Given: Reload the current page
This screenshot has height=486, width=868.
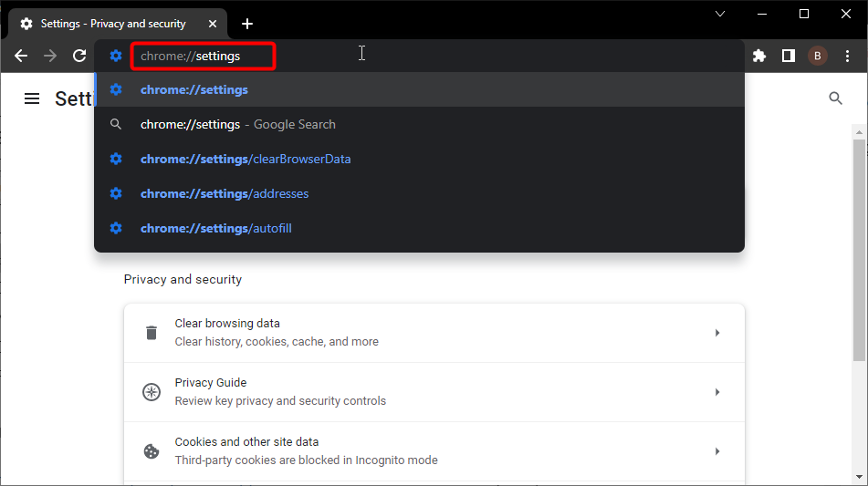Looking at the screenshot, I should coord(79,56).
